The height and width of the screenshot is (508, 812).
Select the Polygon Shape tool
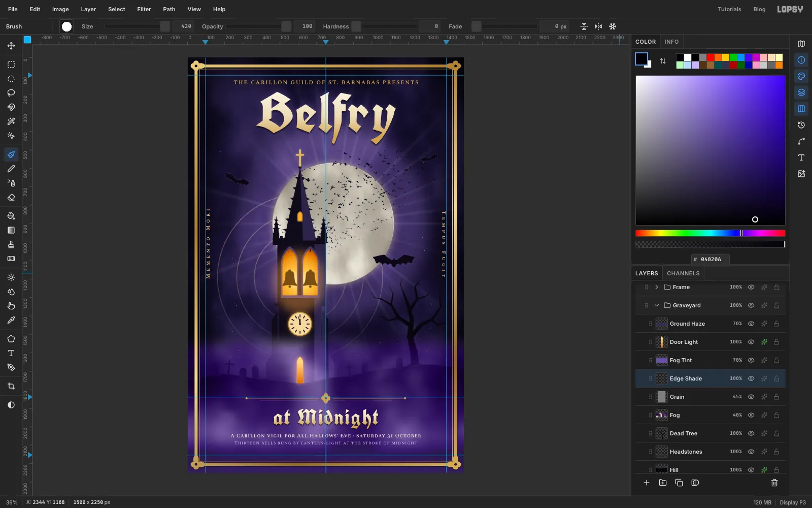pos(11,339)
